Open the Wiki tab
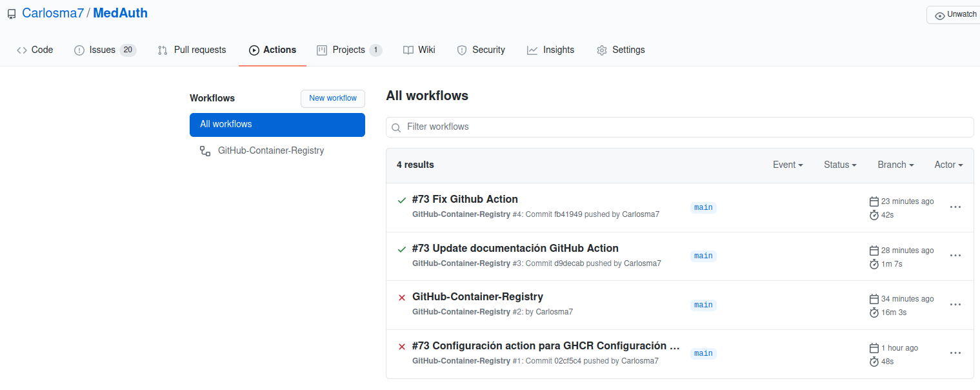 click(x=419, y=50)
